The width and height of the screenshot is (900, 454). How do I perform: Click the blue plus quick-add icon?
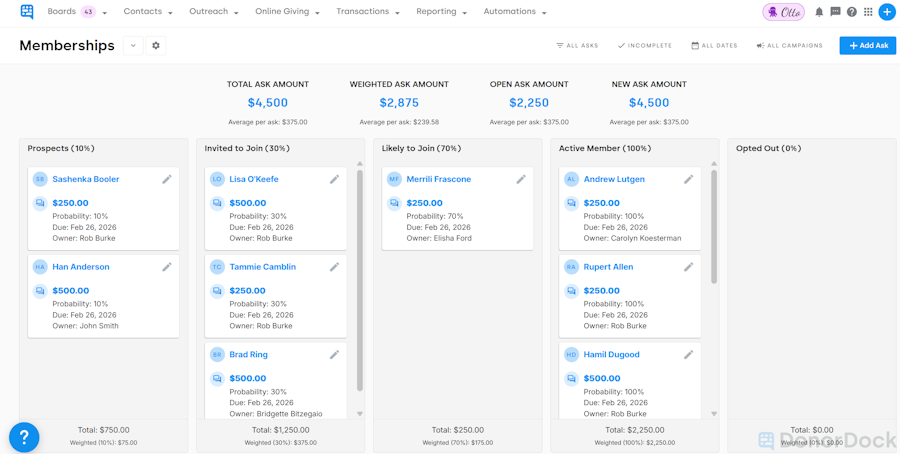click(886, 12)
